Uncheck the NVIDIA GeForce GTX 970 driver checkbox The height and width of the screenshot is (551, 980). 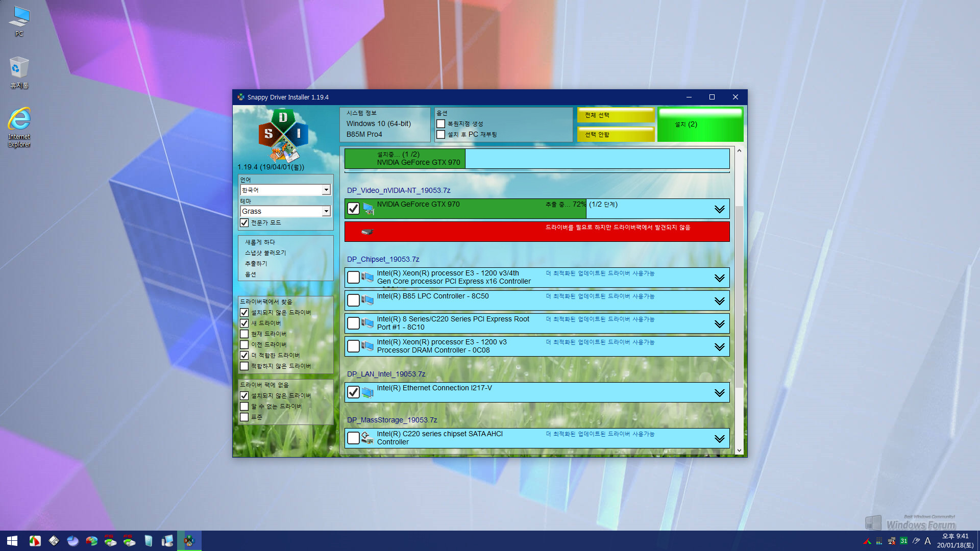coord(353,208)
